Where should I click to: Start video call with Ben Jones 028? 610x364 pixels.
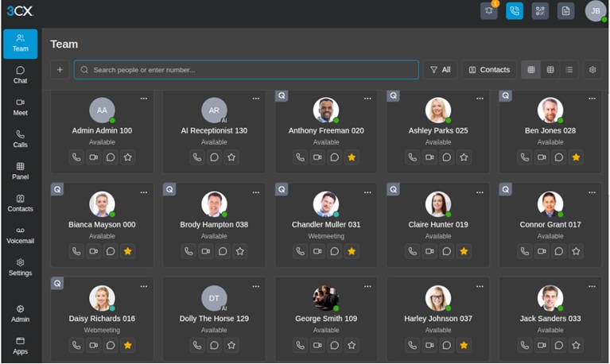pyautogui.click(x=542, y=157)
